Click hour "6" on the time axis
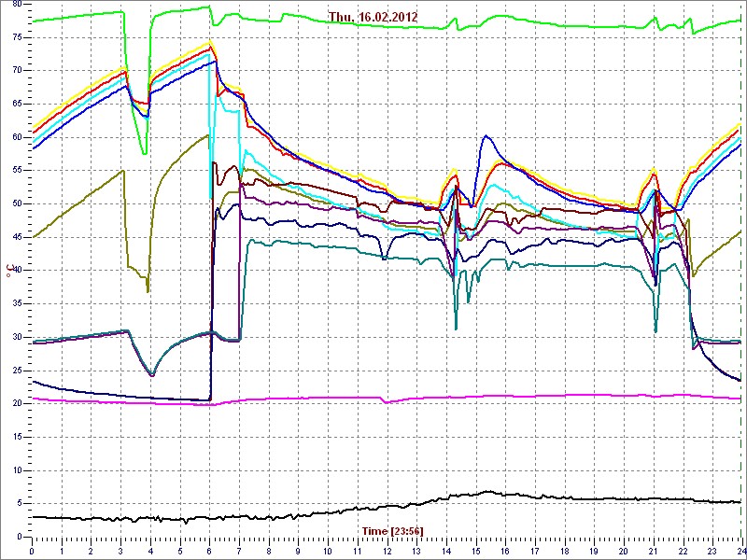The width and height of the screenshot is (747, 560). [209, 551]
